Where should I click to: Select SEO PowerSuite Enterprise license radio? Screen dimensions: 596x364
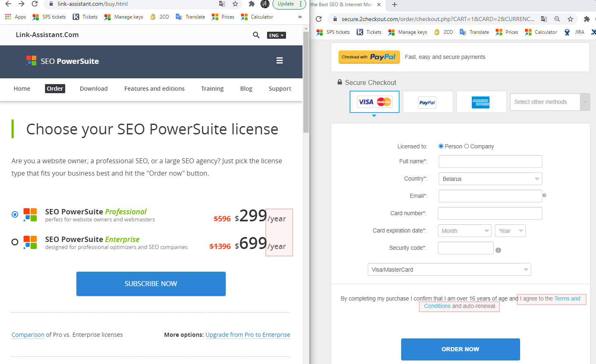coord(15,242)
